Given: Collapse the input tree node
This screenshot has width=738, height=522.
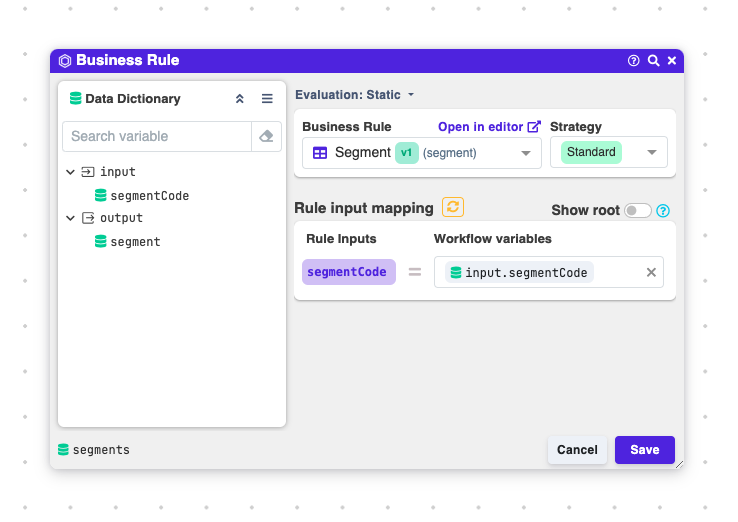Looking at the screenshot, I should click(x=71, y=172).
